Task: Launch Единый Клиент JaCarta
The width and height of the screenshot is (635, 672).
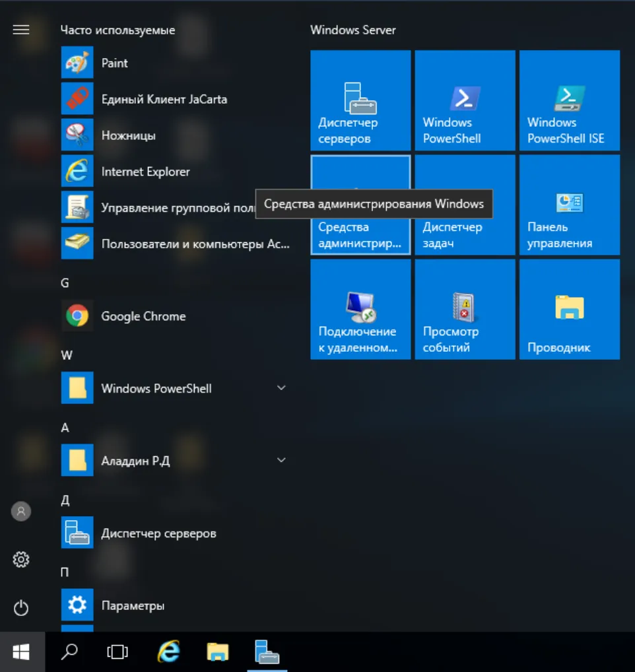Action: click(176, 99)
